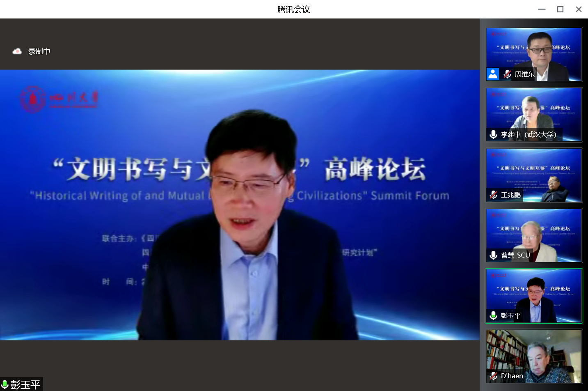
Task: Click the main speaker video area
Action: click(x=240, y=205)
